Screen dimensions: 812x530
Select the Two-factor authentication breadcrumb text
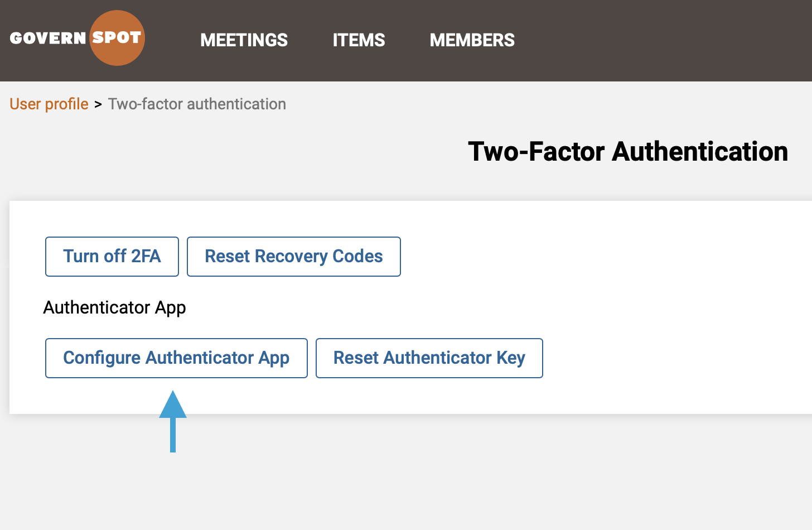[197, 104]
